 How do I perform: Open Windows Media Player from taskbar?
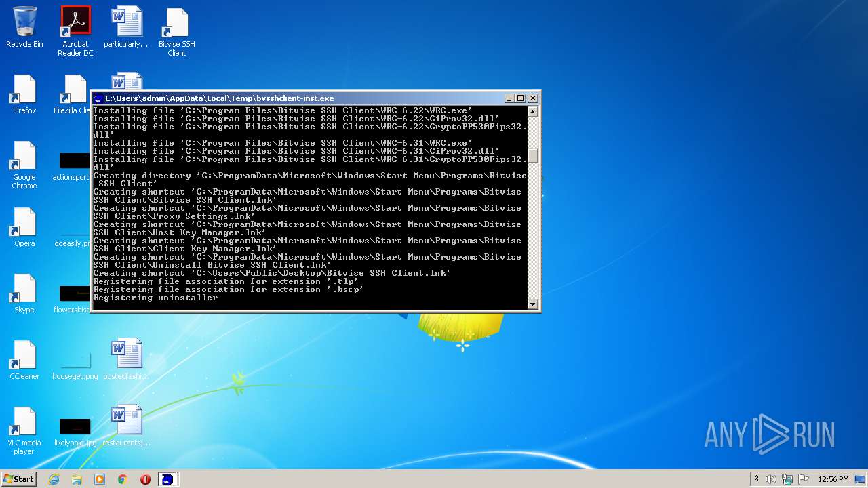click(x=100, y=479)
